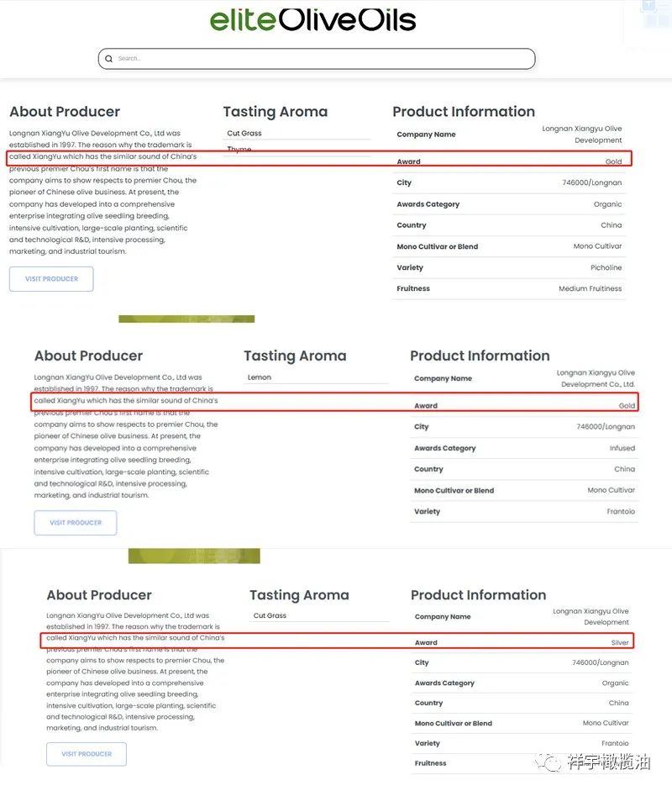Click Picholine variety value
This screenshot has height=791, width=672.
coord(606,267)
